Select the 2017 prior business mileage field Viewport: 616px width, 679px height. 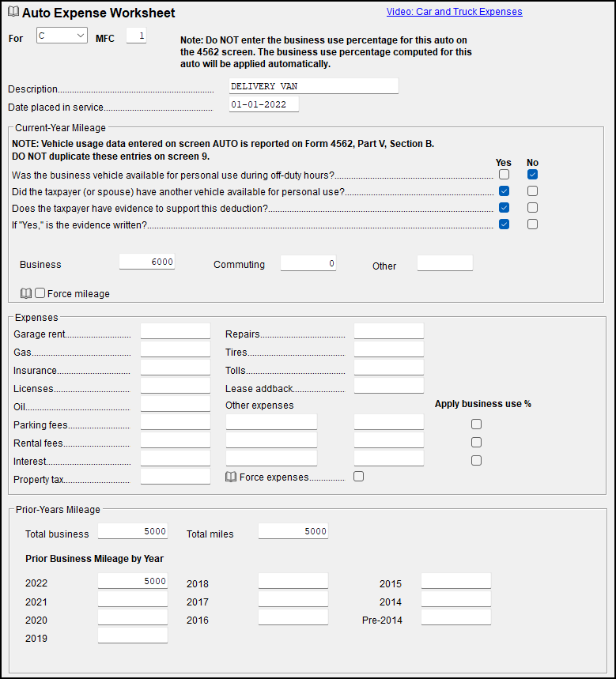(293, 599)
